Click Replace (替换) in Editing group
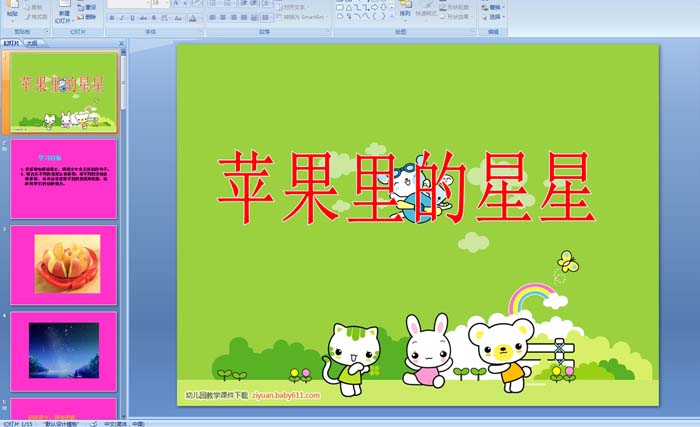 [492, 8]
